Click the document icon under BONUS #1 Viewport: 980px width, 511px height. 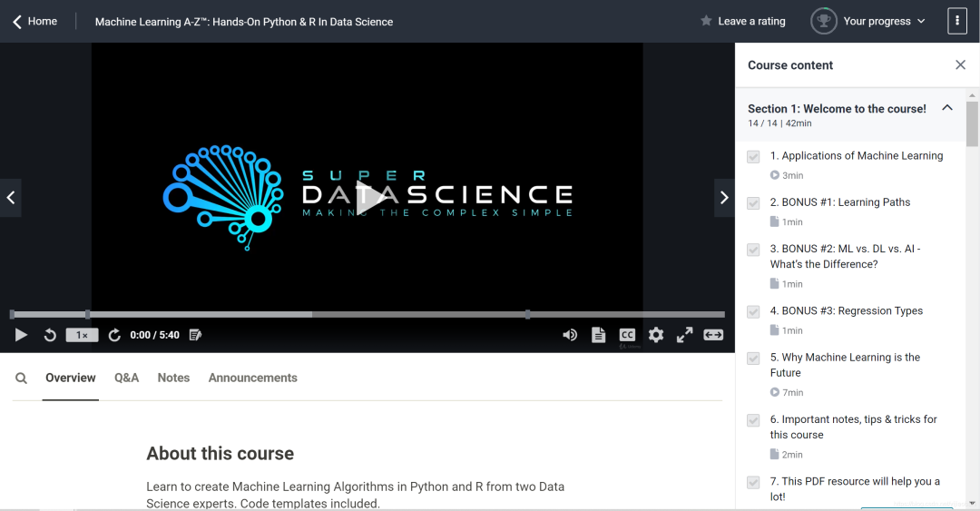point(774,221)
